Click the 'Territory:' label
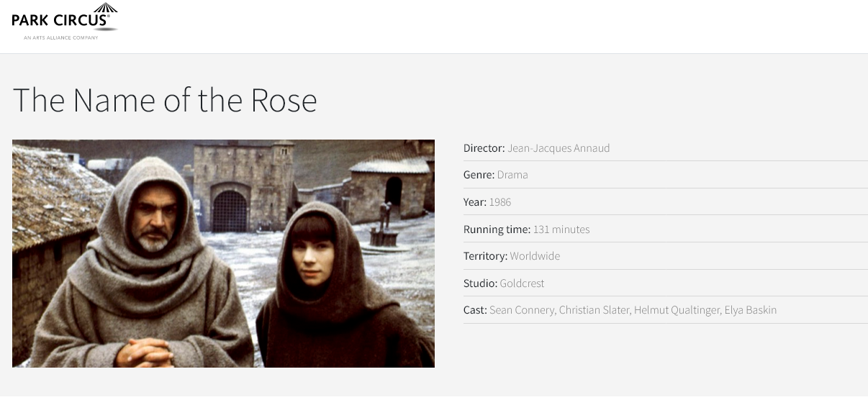868x400 pixels. (485, 256)
